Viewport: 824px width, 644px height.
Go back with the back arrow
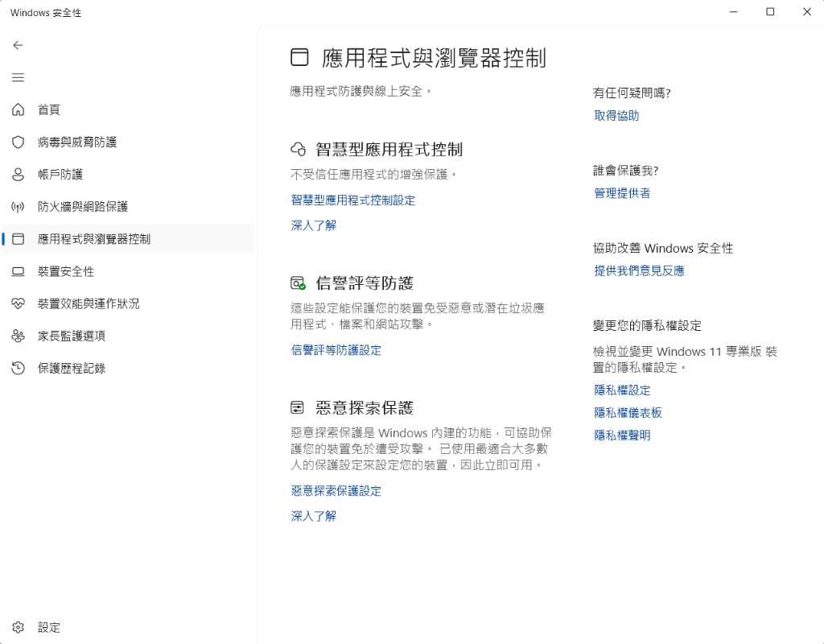coord(18,45)
